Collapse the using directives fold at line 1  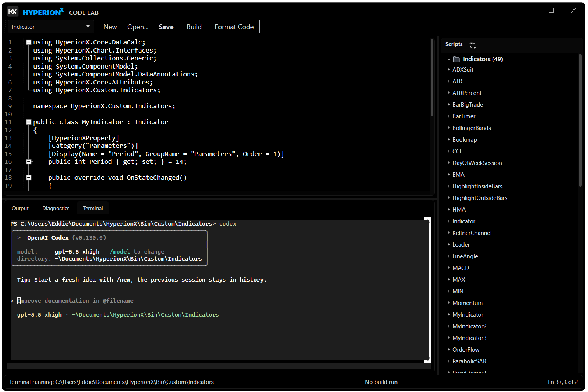pos(28,42)
